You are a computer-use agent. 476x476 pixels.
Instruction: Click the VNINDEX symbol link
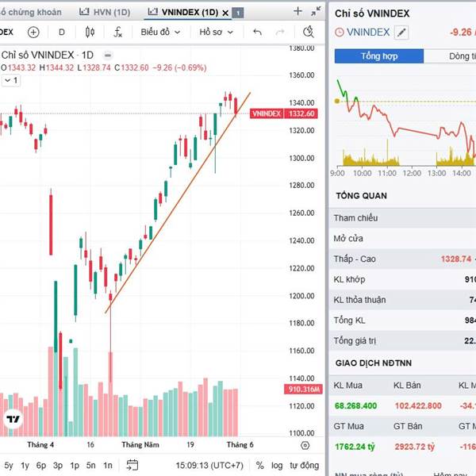(368, 33)
